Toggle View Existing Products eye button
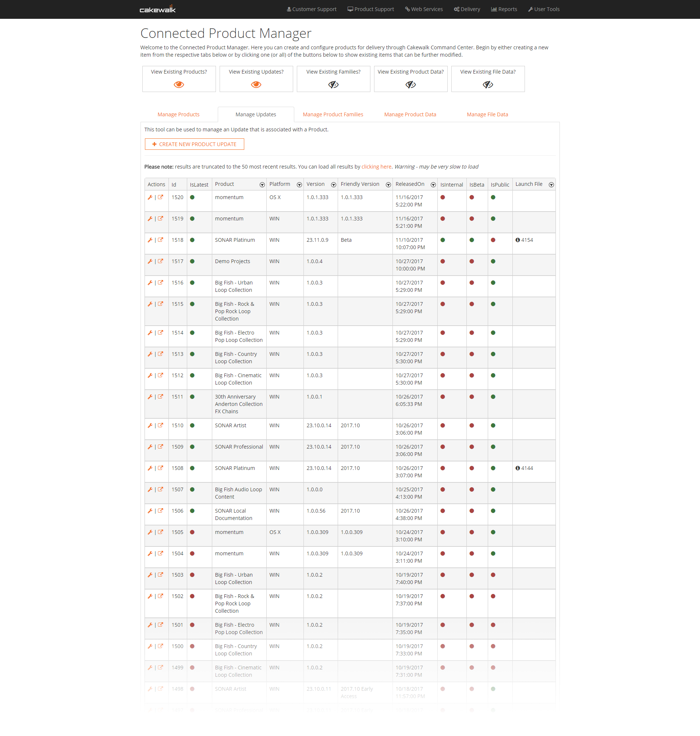This screenshot has height=736, width=700. point(179,85)
